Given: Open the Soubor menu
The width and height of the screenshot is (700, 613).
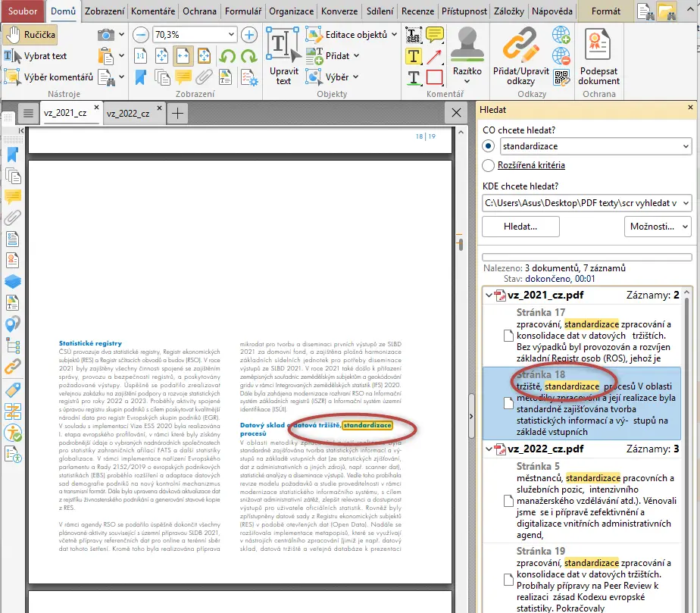Looking at the screenshot, I should (x=22, y=11).
